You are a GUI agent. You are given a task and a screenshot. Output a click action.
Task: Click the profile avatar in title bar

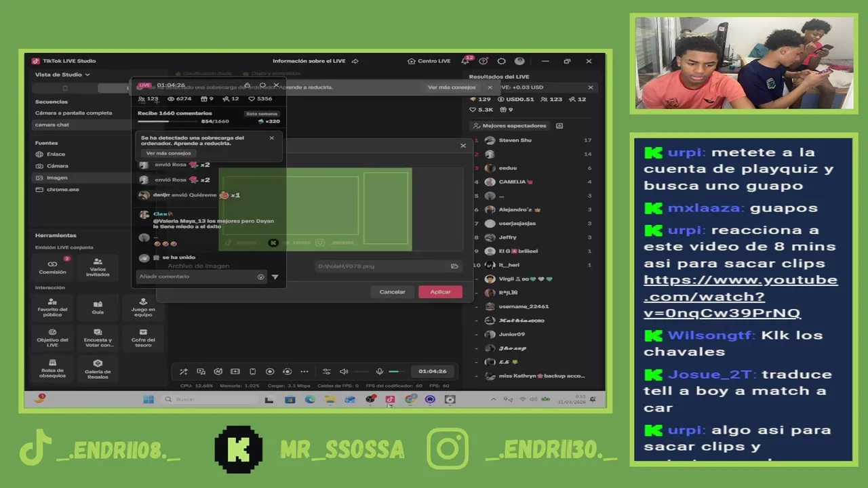519,61
